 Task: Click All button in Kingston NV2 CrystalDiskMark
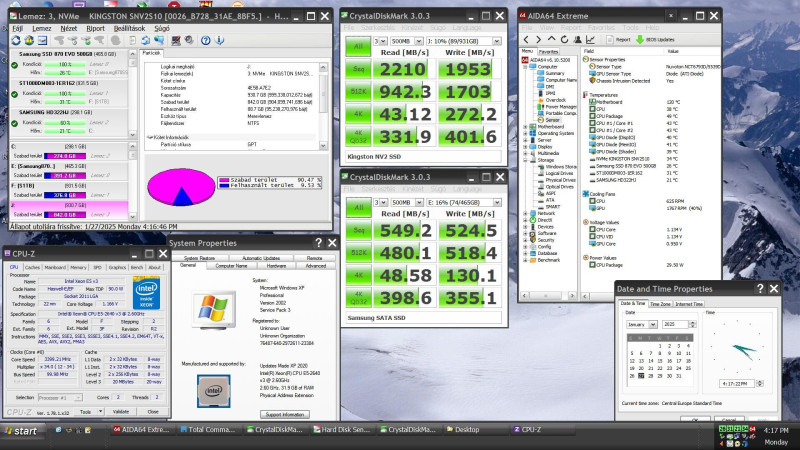pyautogui.click(x=358, y=46)
